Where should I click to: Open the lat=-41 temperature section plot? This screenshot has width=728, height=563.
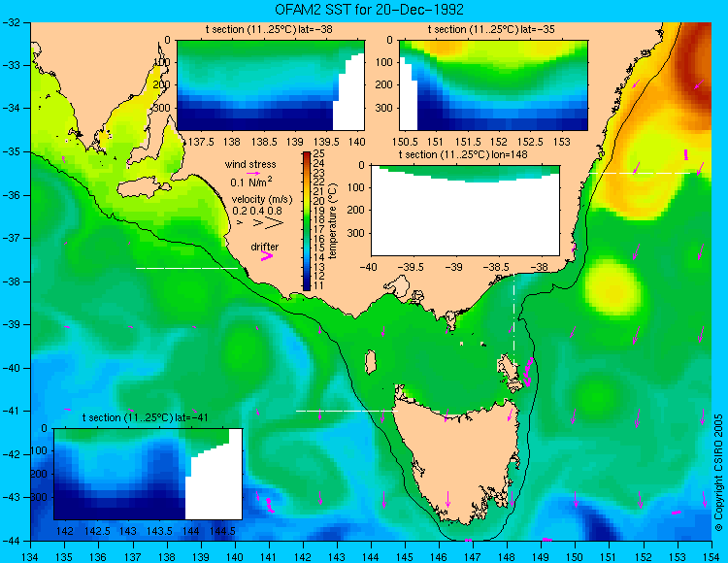[x=149, y=474]
